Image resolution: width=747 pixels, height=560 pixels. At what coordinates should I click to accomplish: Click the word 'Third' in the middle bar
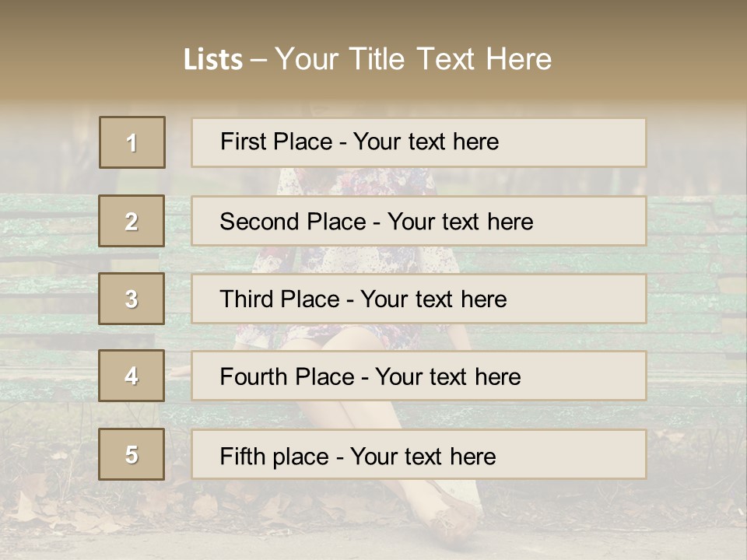tap(247, 299)
